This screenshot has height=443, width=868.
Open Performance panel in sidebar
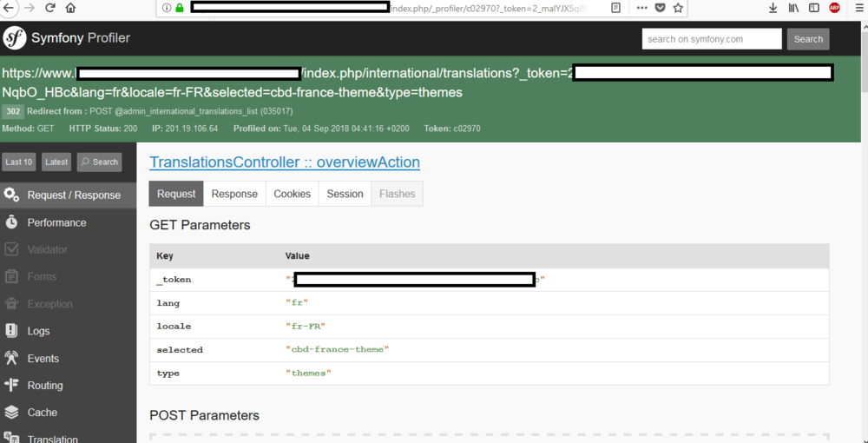pos(68,222)
